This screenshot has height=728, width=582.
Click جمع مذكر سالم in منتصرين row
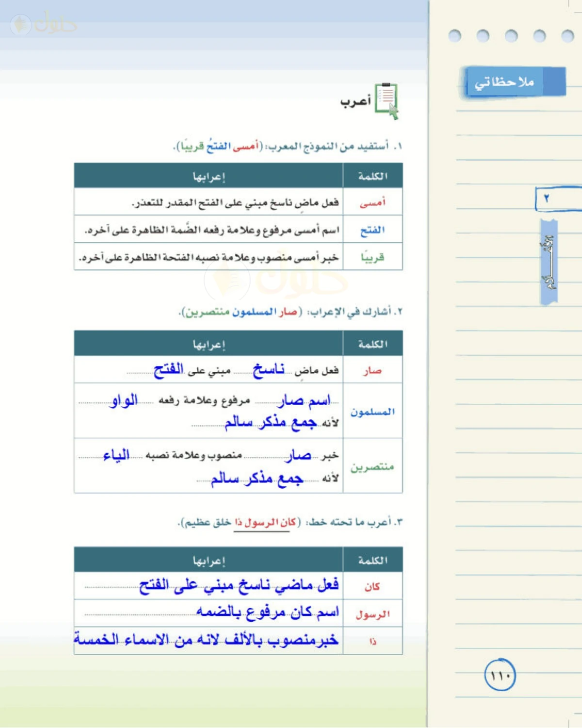[257, 479]
